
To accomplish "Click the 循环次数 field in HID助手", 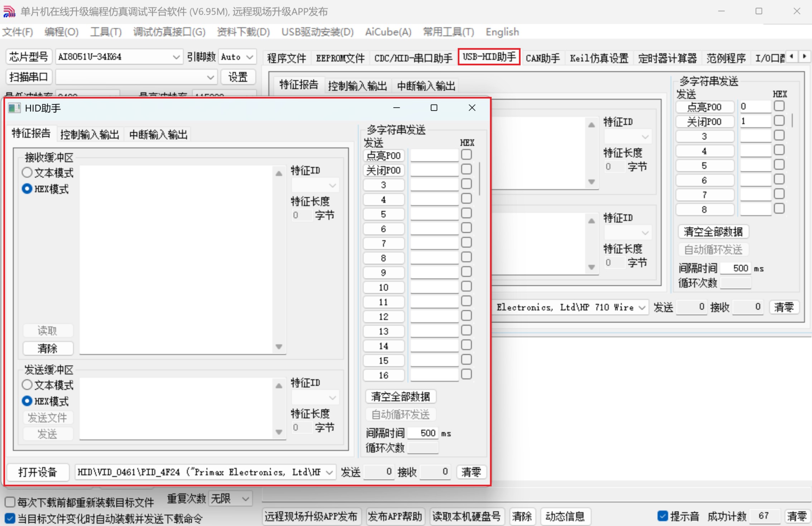I will coord(423,448).
